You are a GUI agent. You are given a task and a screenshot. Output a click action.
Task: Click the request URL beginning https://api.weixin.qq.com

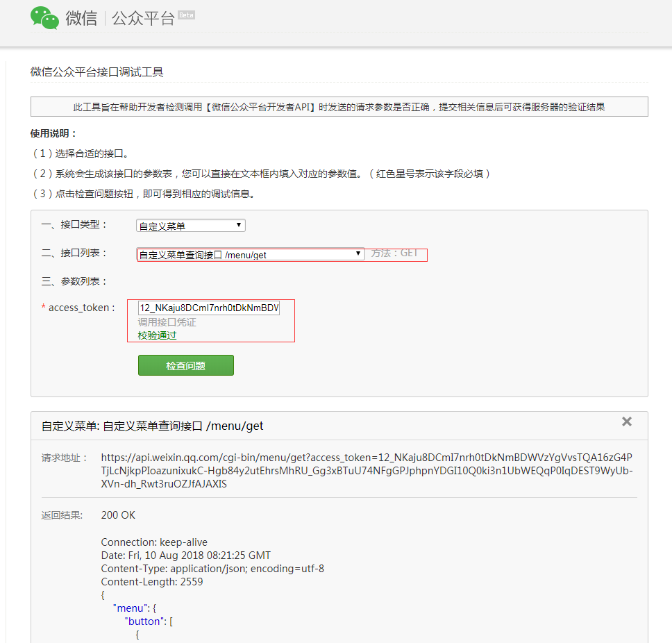point(367,471)
